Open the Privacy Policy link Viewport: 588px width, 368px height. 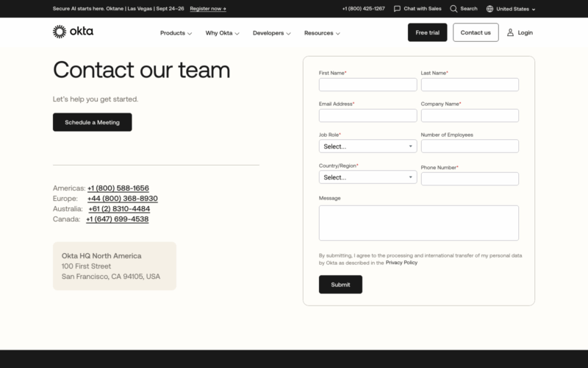point(401,263)
